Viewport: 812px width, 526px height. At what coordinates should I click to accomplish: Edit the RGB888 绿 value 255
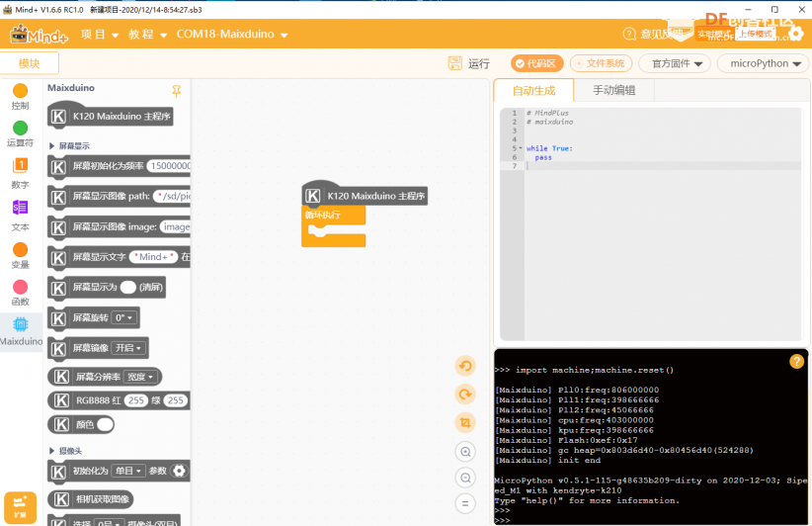pyautogui.click(x=176, y=400)
